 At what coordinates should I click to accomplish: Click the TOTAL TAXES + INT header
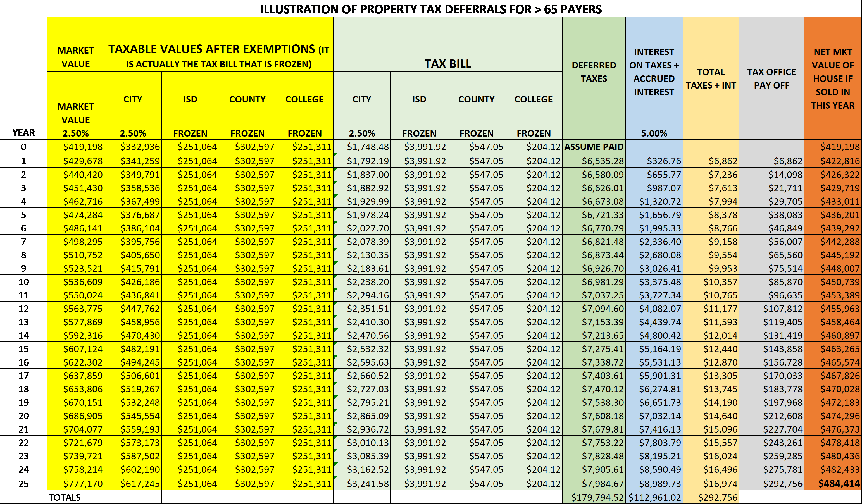[x=711, y=79]
